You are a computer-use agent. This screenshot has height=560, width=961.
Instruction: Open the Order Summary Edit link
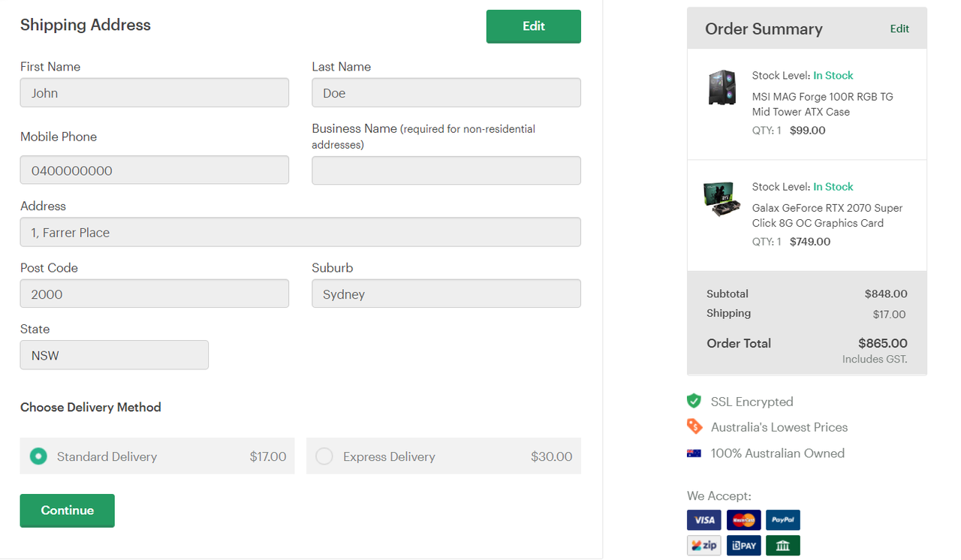pos(899,29)
